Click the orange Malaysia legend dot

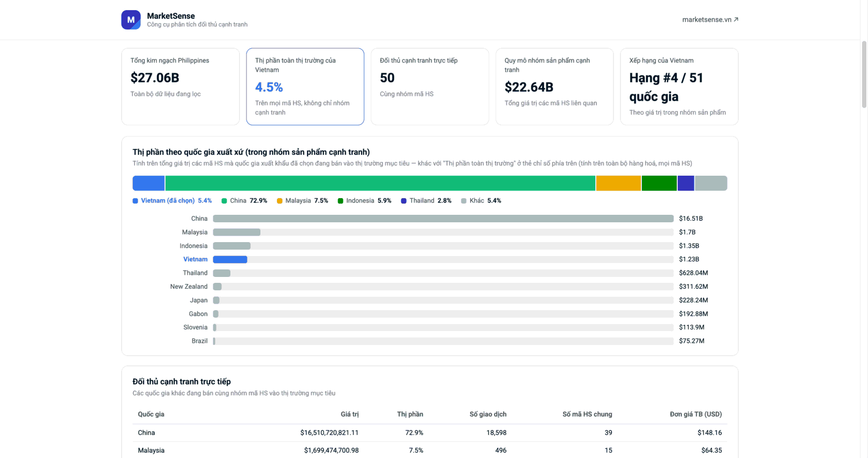280,201
